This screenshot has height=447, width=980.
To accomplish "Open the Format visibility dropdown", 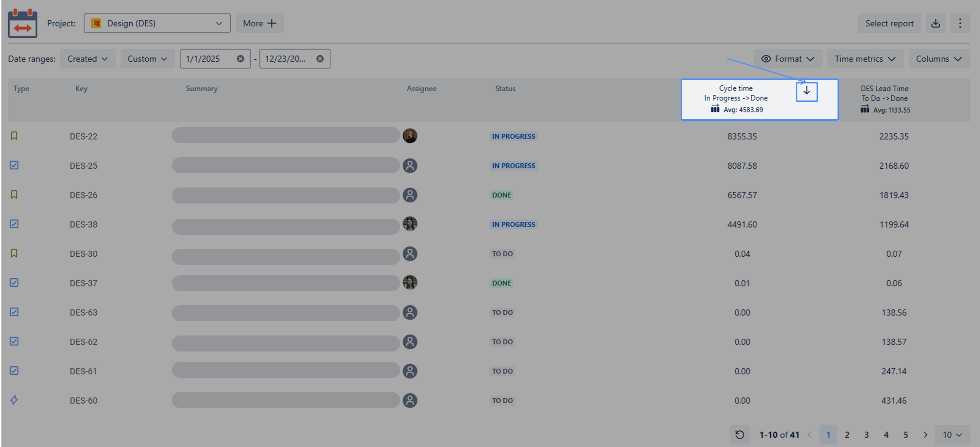I will click(x=787, y=59).
